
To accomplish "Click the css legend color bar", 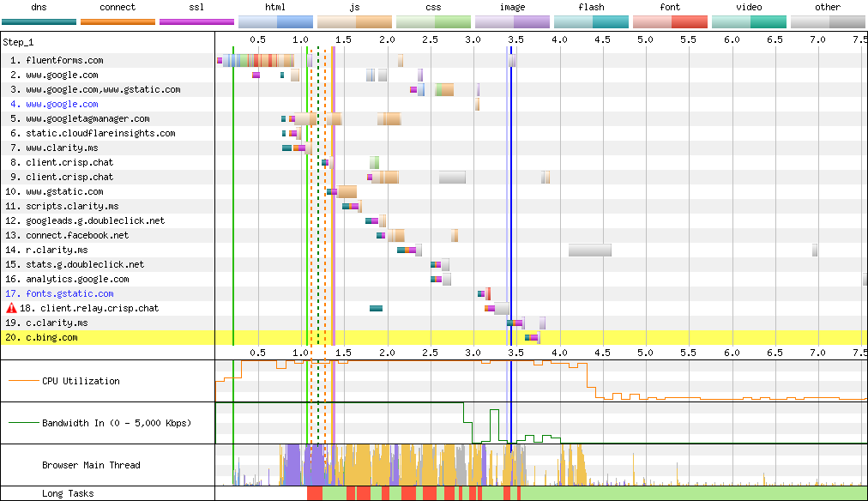I will tap(433, 22).
